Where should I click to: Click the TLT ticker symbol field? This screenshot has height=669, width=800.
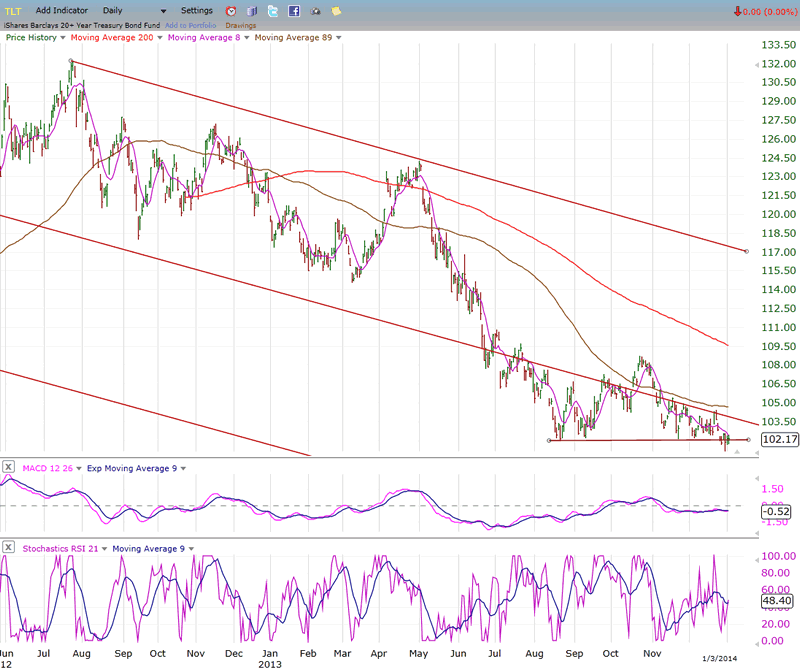point(12,10)
